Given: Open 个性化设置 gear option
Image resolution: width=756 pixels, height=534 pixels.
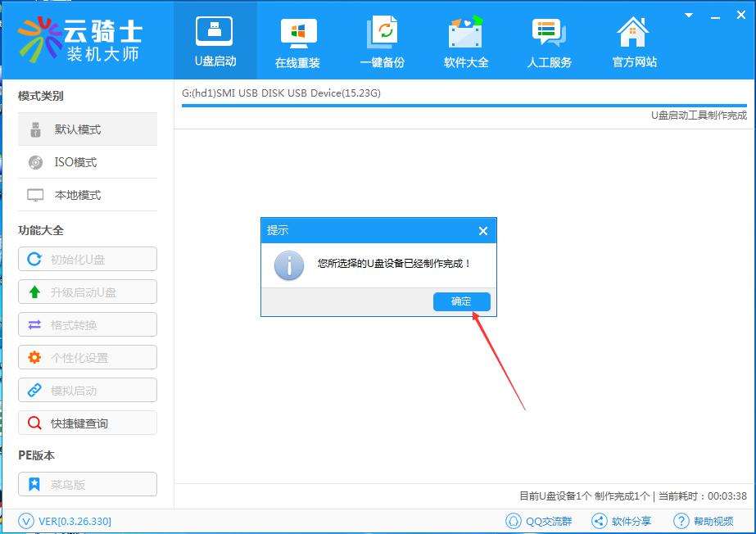Looking at the screenshot, I should tap(87, 358).
